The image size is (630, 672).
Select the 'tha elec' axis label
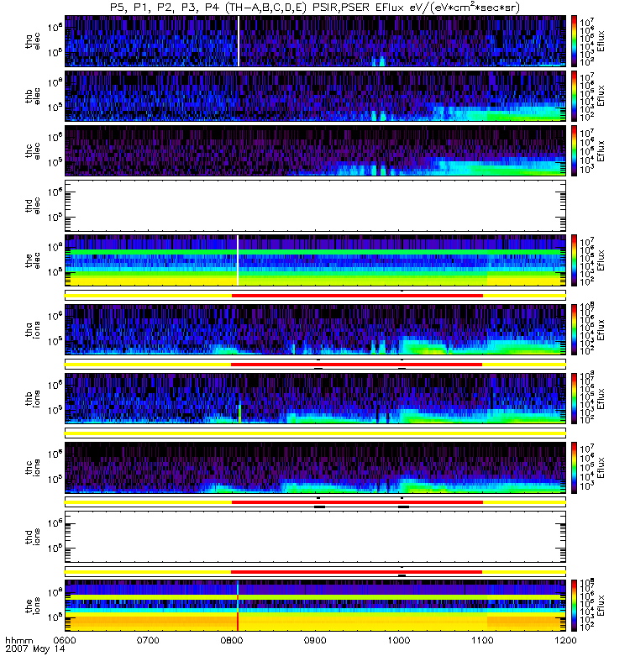(32, 41)
